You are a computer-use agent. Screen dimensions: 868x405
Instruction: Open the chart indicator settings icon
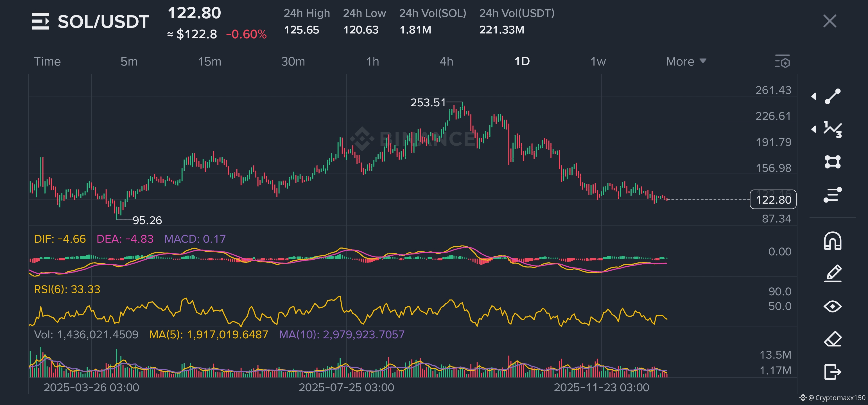coord(783,61)
